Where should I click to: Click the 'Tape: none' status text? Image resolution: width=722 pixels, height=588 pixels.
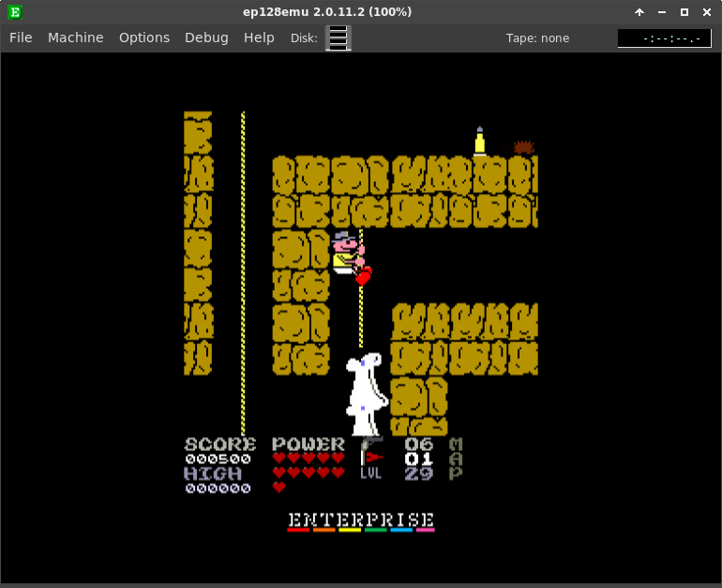tap(537, 38)
